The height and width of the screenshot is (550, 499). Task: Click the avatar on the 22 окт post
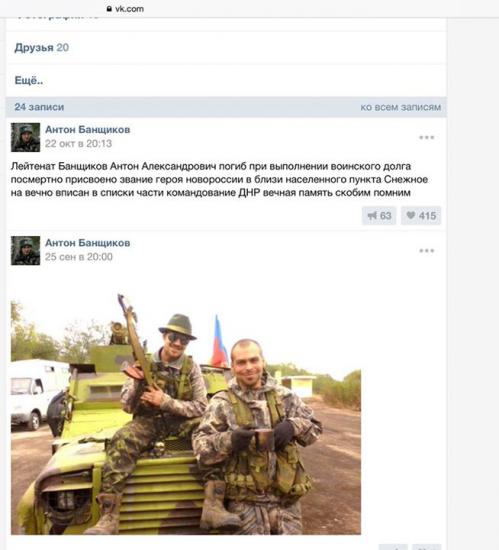26,137
